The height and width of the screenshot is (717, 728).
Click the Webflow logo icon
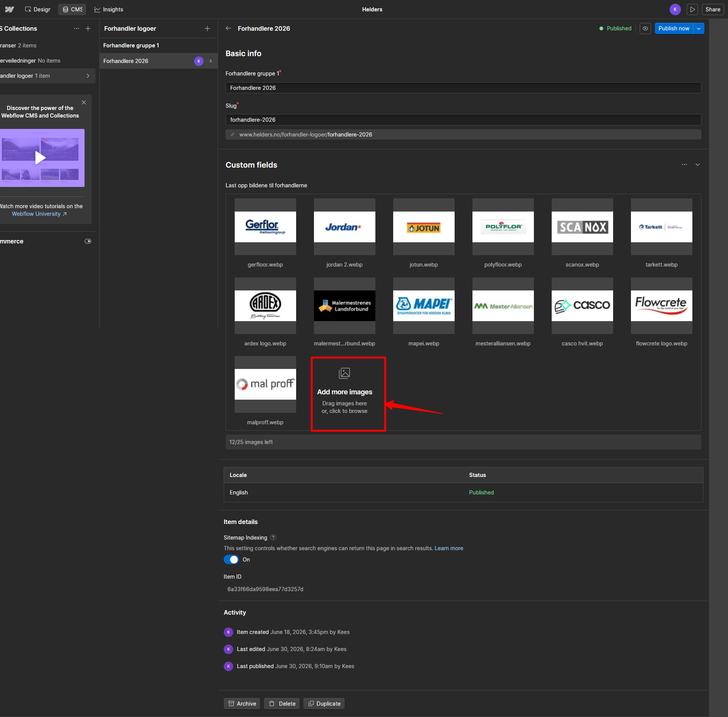[9, 9]
